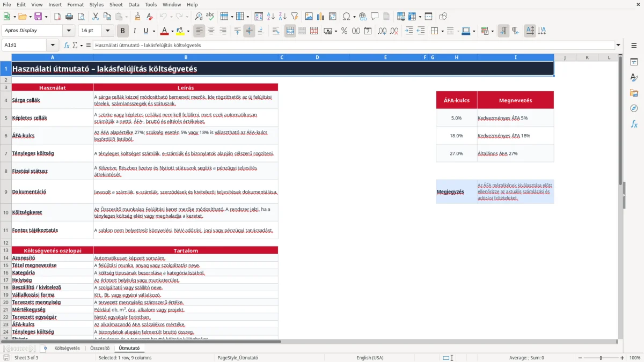Toggle Left-to-Right text direction

(503, 31)
